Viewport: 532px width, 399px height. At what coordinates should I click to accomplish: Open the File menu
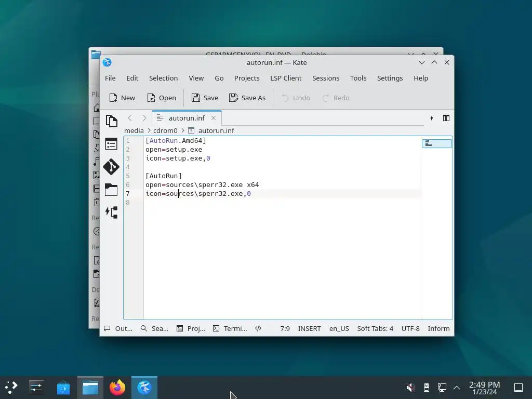coord(110,78)
